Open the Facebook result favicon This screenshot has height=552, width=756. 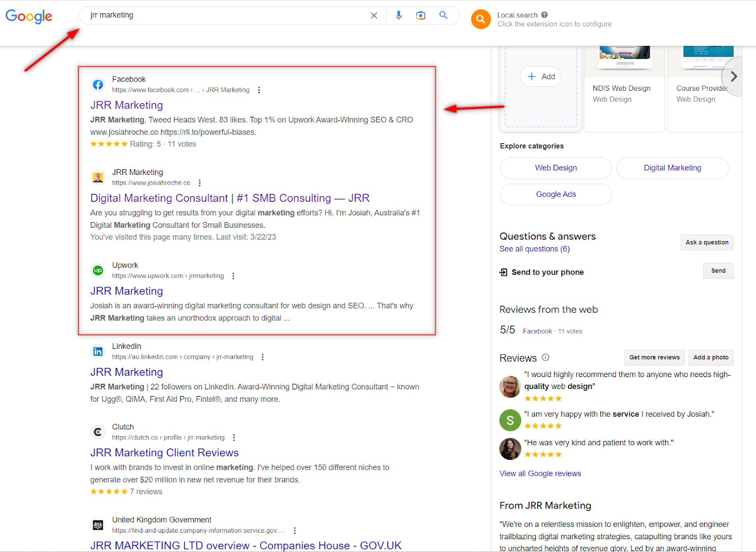(98, 85)
